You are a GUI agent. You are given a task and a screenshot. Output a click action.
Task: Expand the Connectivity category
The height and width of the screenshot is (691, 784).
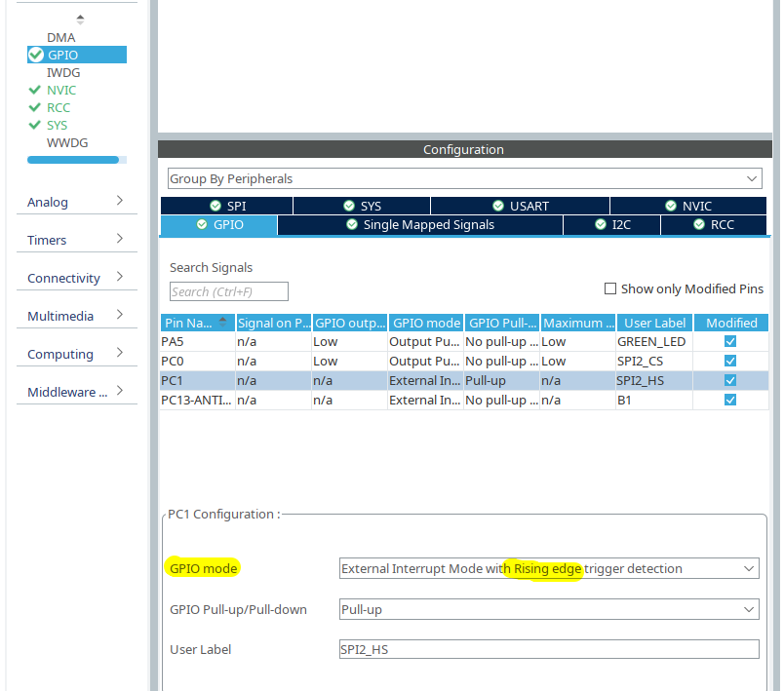(76, 278)
